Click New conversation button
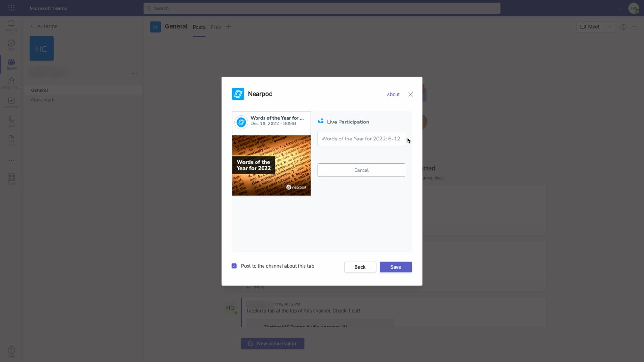This screenshot has width=644, height=362. (272, 343)
